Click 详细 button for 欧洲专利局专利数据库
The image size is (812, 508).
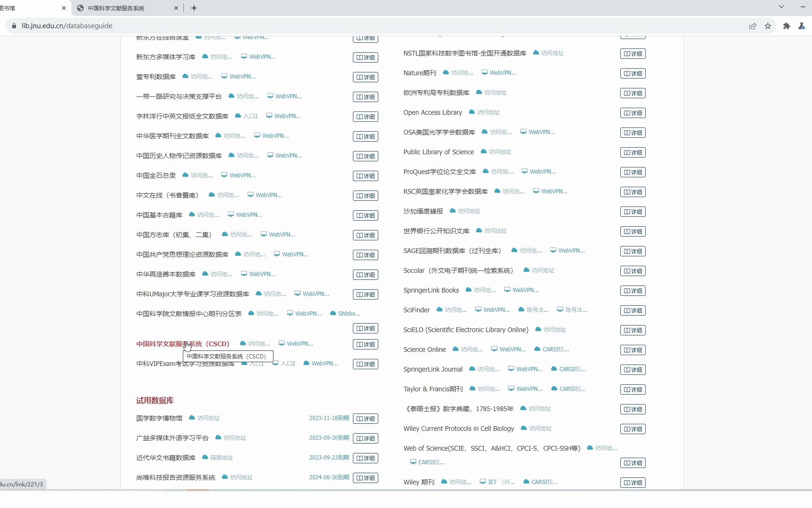click(x=633, y=93)
